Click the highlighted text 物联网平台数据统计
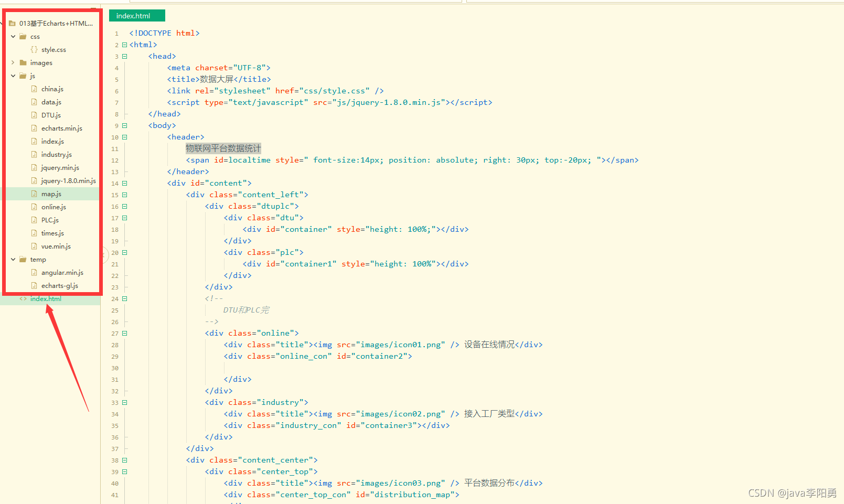The width and height of the screenshot is (844, 504). 223,149
